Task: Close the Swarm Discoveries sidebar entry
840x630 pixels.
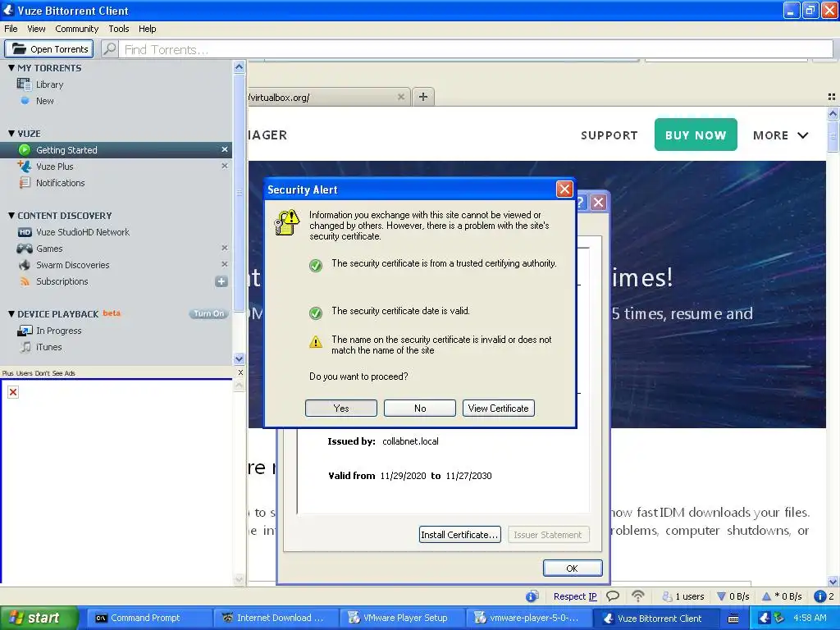Action: (x=225, y=264)
